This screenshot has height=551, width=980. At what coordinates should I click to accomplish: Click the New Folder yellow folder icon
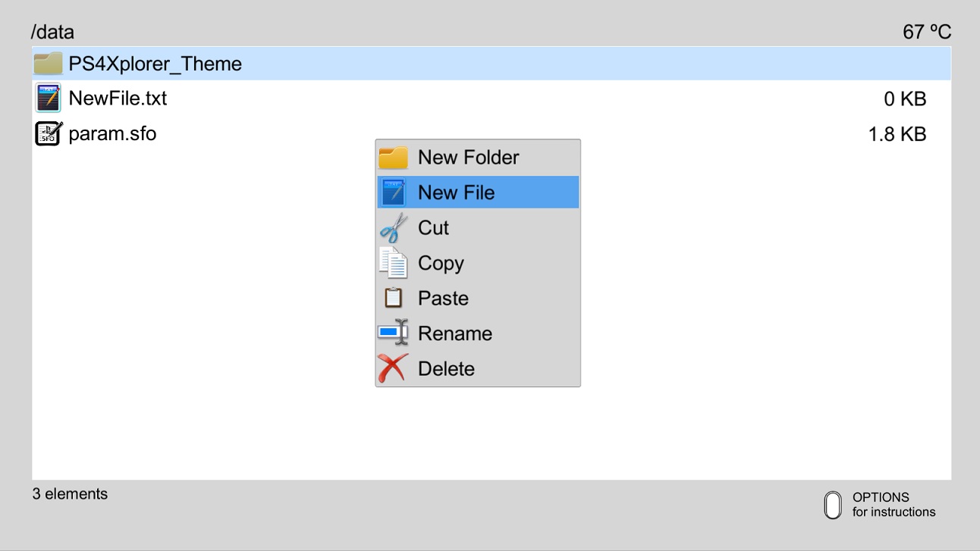coord(393,158)
